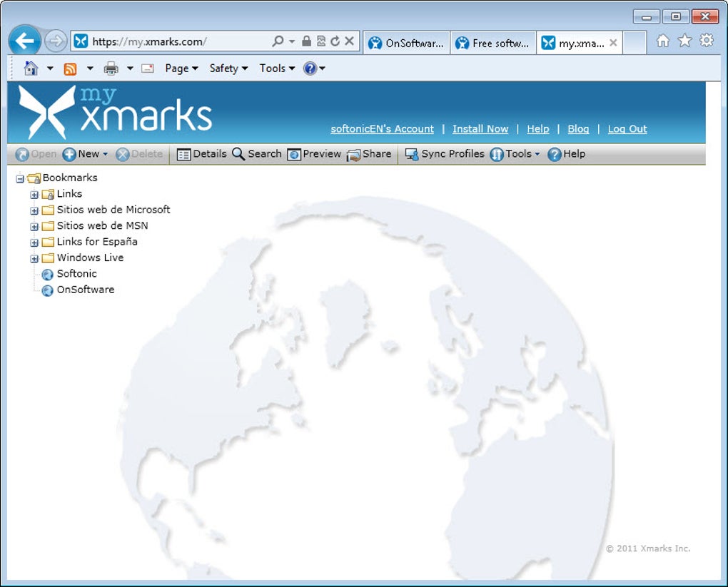
Task: Open Sync Profiles
Action: coord(445,154)
